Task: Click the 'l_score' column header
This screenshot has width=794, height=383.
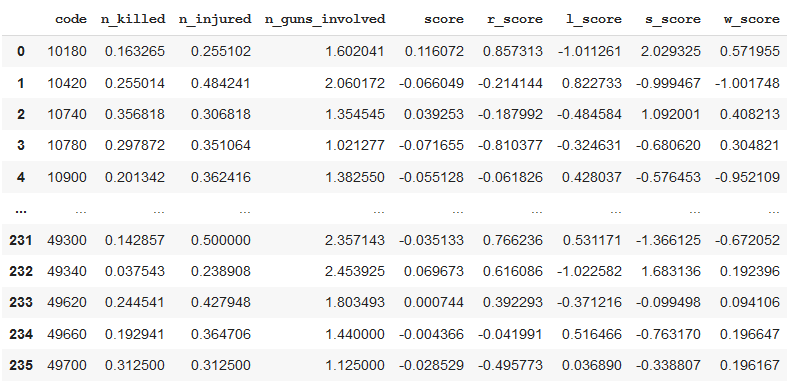Action: coord(594,19)
